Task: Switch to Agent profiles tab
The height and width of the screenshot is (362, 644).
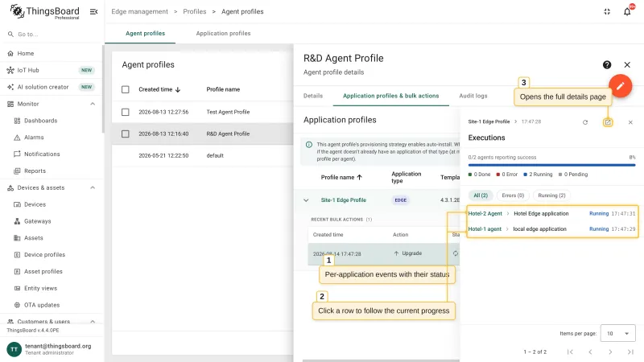Action: click(x=146, y=33)
